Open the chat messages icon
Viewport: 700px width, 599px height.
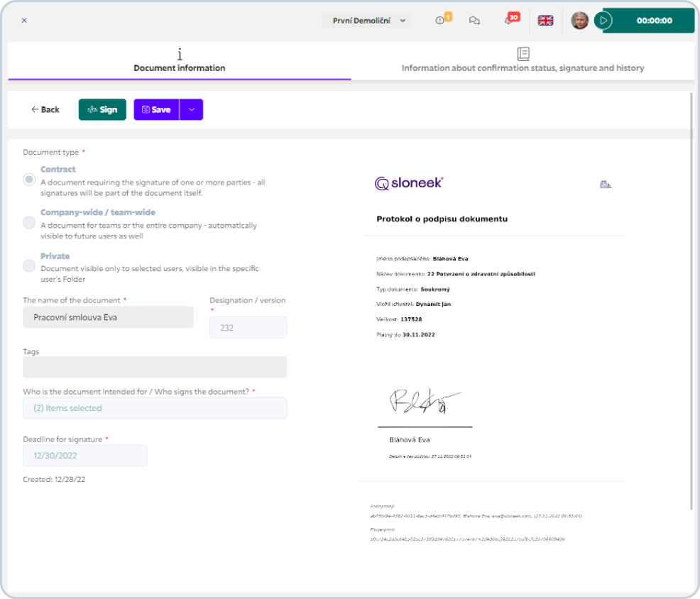click(474, 21)
